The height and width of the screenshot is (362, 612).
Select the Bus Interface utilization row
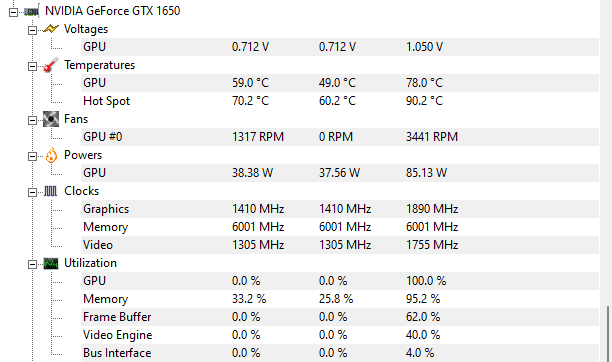pyautogui.click(x=340, y=353)
